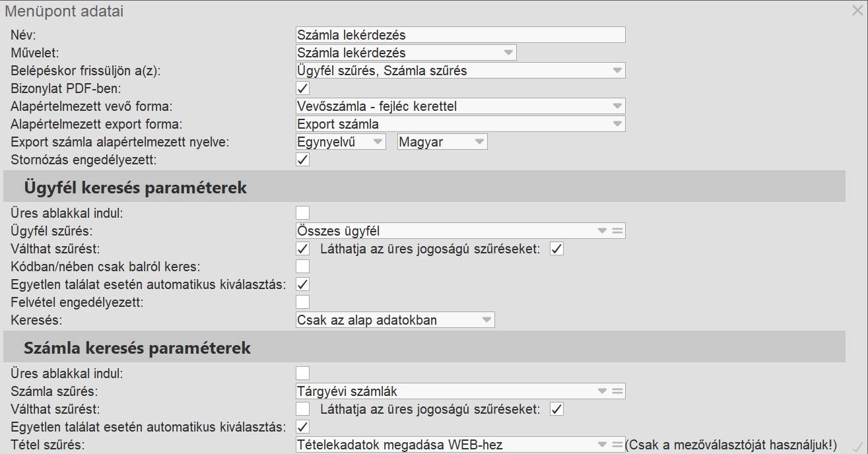Viewport: 868px width, 454px height.
Task: Open the Tárgyévi számlák filter dropdown
Action: coord(601,391)
